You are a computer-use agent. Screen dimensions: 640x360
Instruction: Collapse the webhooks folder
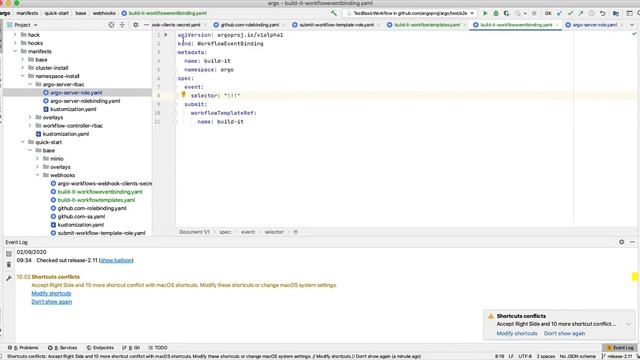(x=38, y=175)
